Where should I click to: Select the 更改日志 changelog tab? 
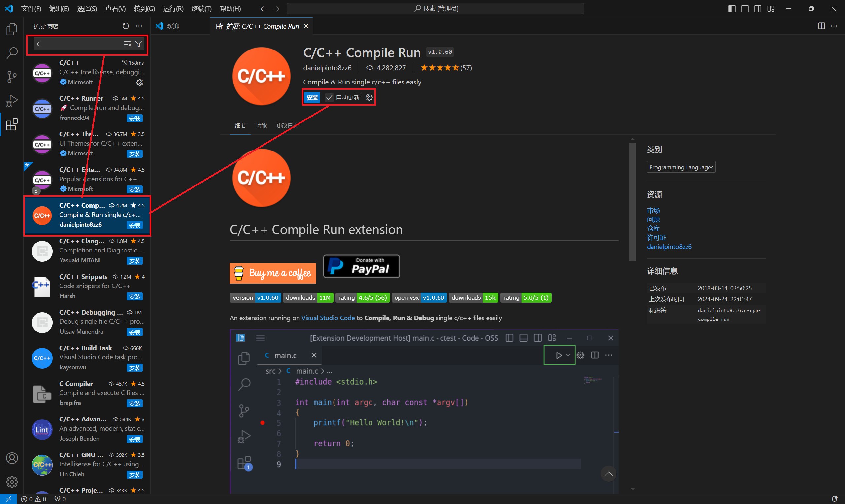point(287,126)
